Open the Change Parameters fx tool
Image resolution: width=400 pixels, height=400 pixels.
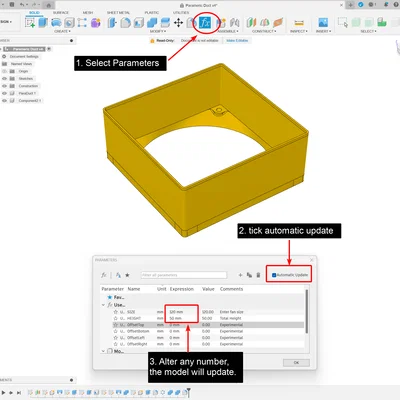205,23
